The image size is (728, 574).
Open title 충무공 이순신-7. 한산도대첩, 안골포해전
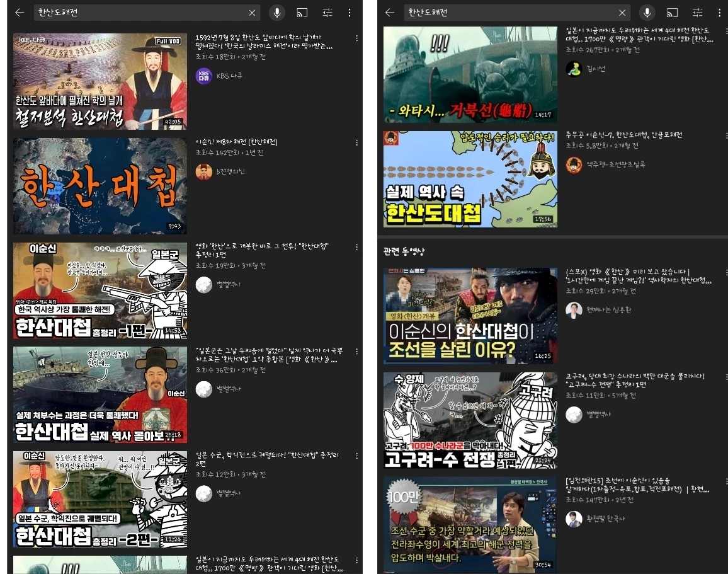pyautogui.click(x=624, y=135)
